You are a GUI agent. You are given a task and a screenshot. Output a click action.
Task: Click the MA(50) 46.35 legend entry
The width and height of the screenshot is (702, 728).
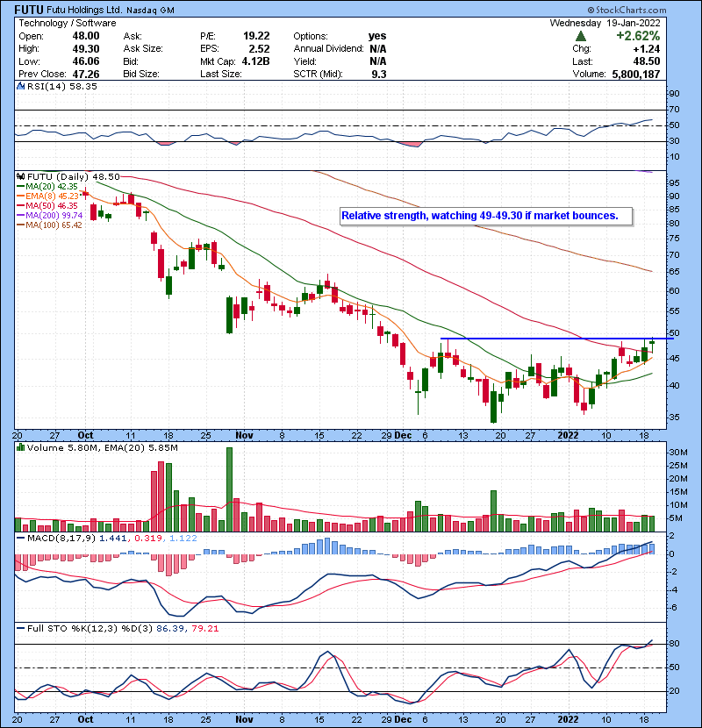pyautogui.click(x=52, y=205)
